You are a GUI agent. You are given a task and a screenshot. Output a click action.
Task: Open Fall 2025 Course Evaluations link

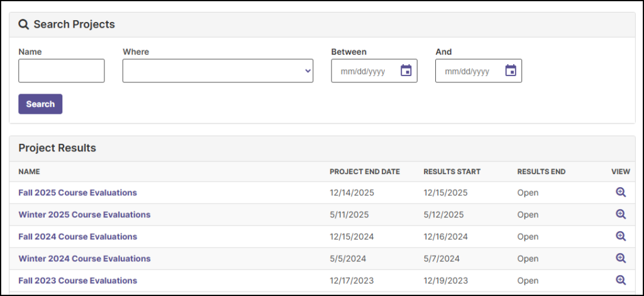point(77,192)
